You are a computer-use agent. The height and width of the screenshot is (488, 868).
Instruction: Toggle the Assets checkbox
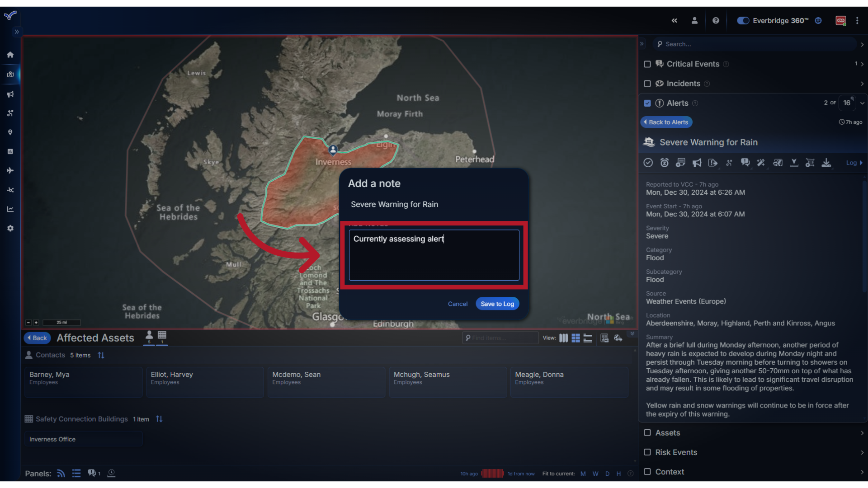coord(647,433)
